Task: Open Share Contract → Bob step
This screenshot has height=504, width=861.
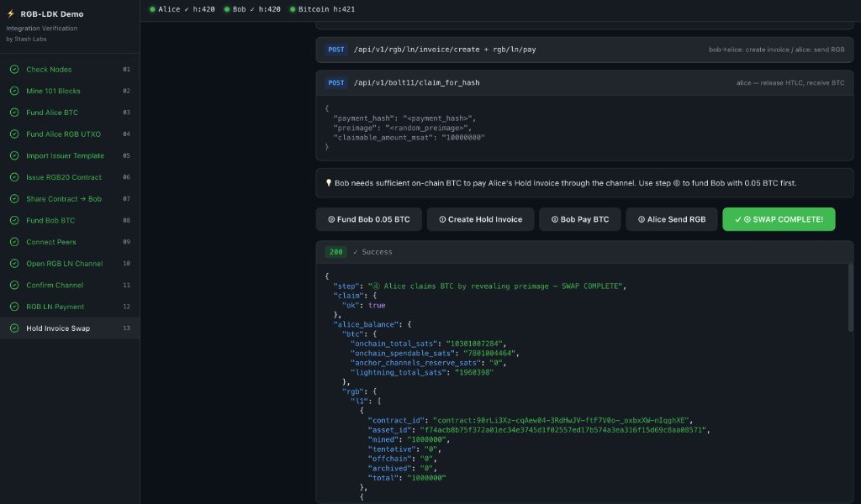Action: click(70, 198)
